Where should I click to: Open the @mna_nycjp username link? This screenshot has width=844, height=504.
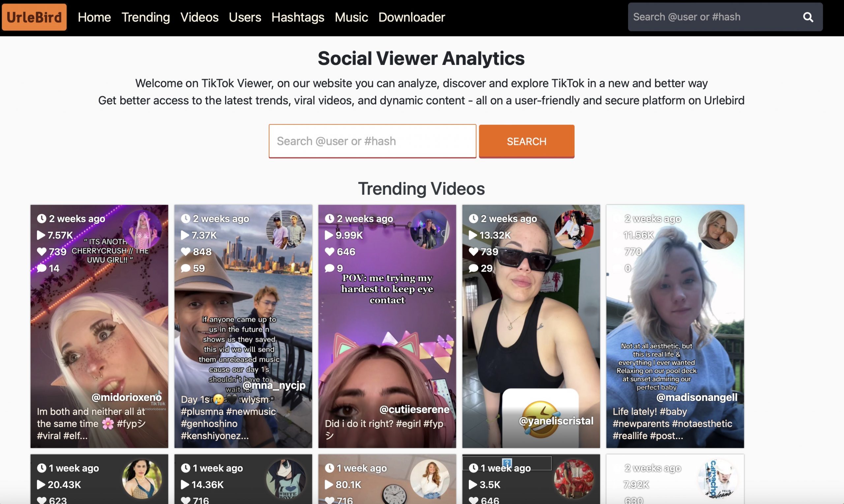coord(274,385)
